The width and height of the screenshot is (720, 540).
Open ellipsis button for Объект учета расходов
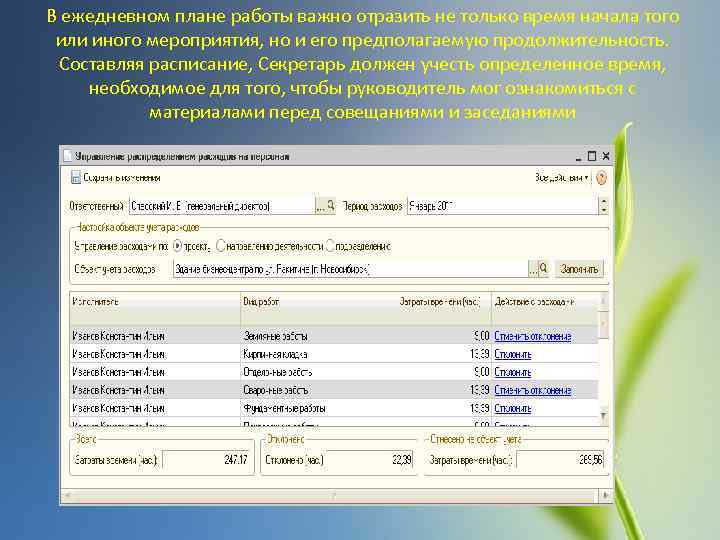coord(533,269)
